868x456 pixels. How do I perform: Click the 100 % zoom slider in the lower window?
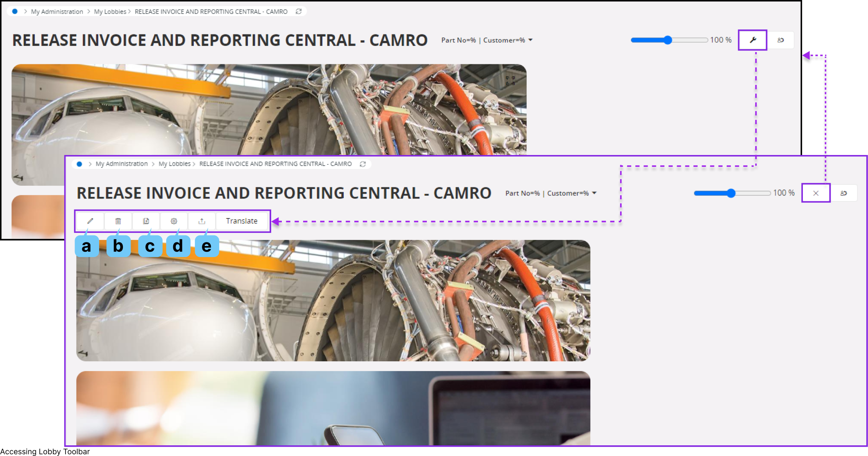(x=731, y=193)
